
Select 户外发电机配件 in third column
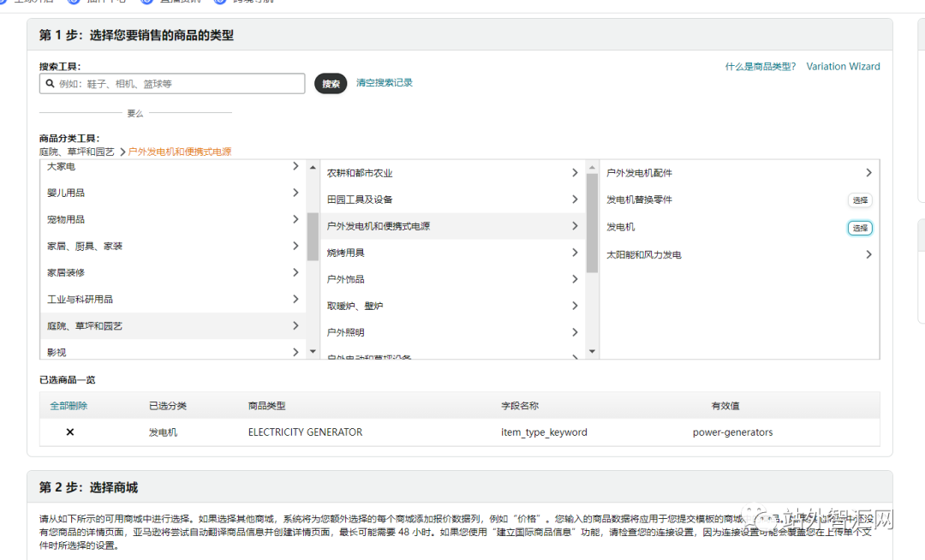[x=640, y=173]
